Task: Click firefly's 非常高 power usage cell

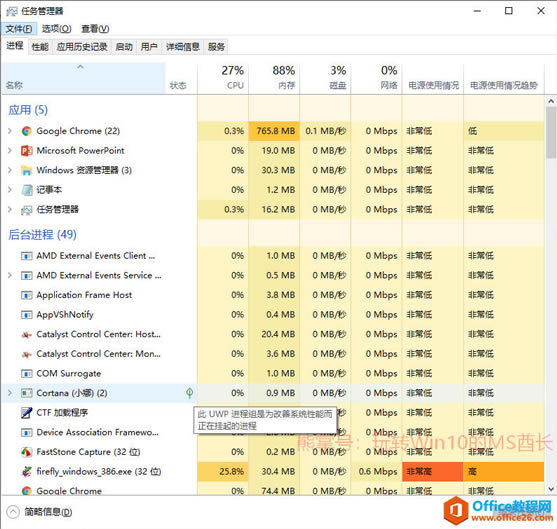Action: click(433, 472)
